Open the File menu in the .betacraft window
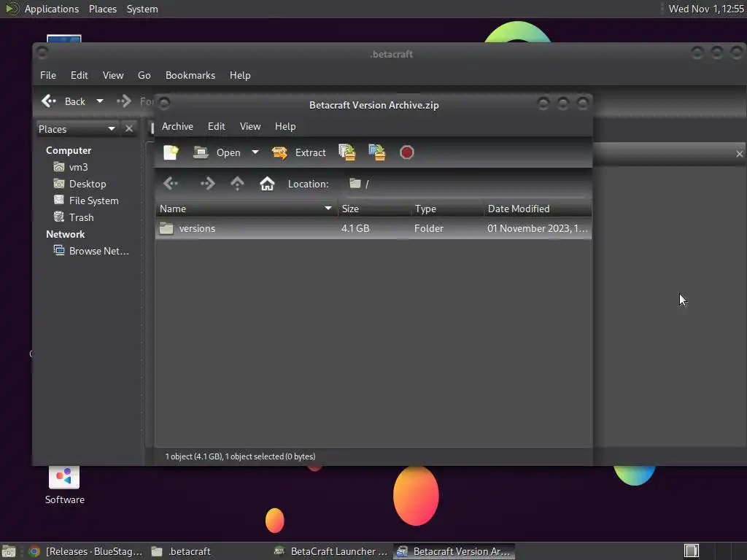Viewport: 747px width, 560px height. (47, 75)
